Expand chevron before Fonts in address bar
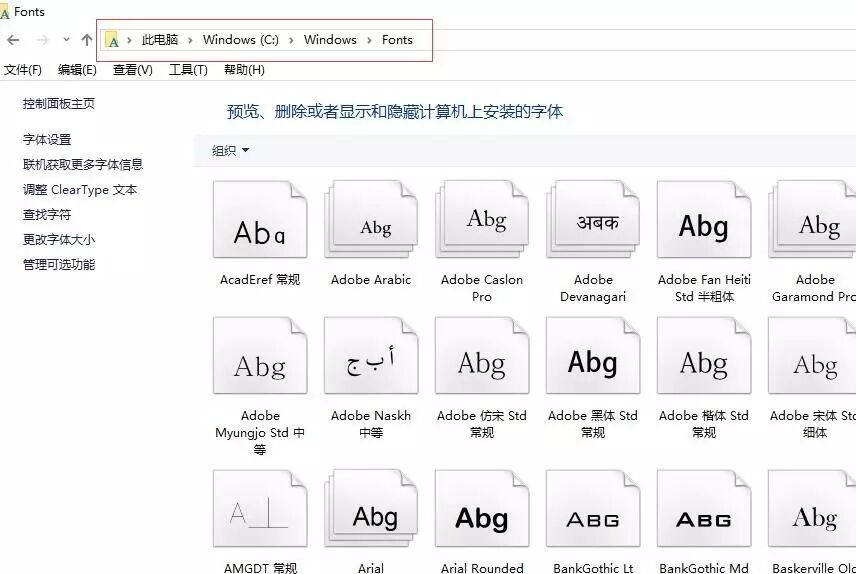 point(370,40)
